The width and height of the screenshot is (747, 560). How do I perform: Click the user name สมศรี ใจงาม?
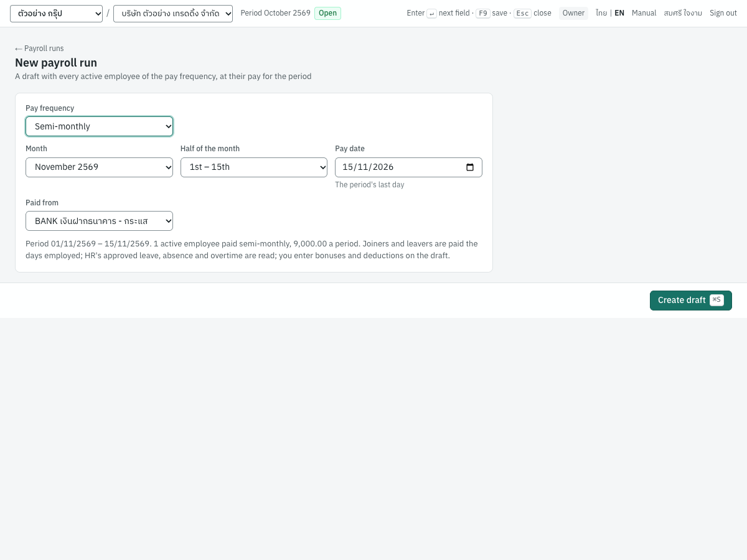[x=683, y=13]
